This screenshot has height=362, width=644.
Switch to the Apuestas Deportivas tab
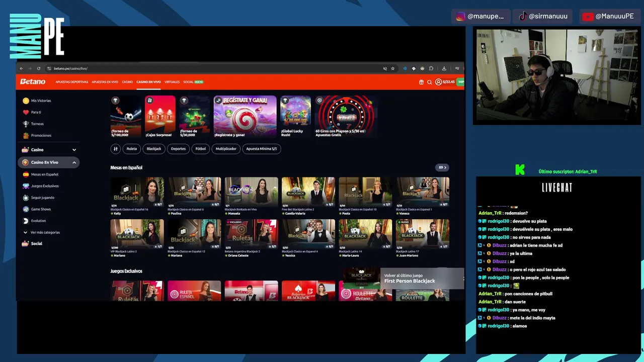71,82
